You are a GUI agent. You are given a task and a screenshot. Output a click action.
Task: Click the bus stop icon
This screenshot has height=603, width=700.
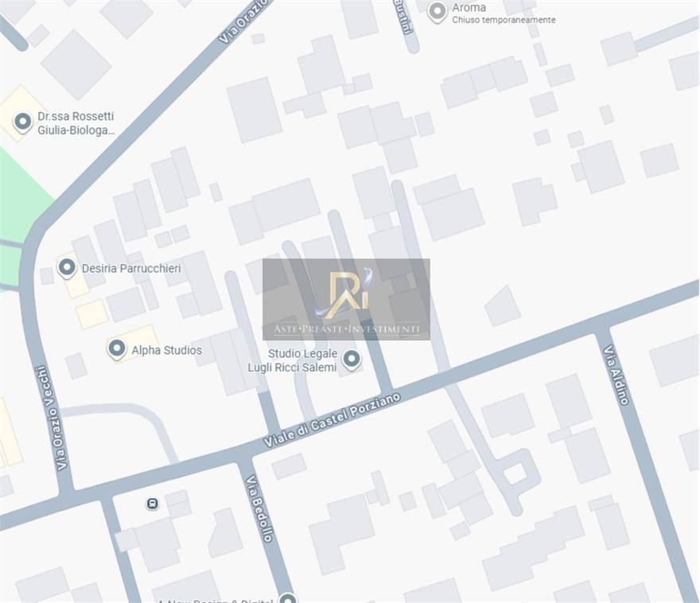coord(152,504)
